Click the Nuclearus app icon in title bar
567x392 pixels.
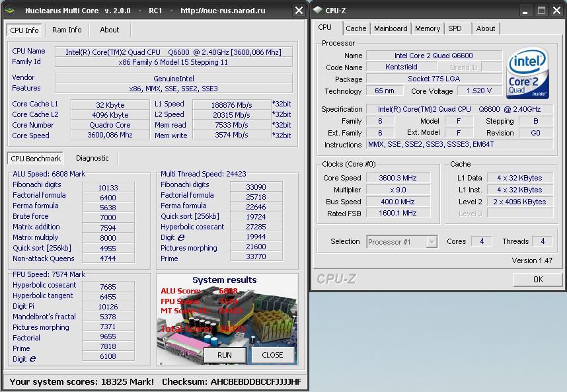coord(10,10)
